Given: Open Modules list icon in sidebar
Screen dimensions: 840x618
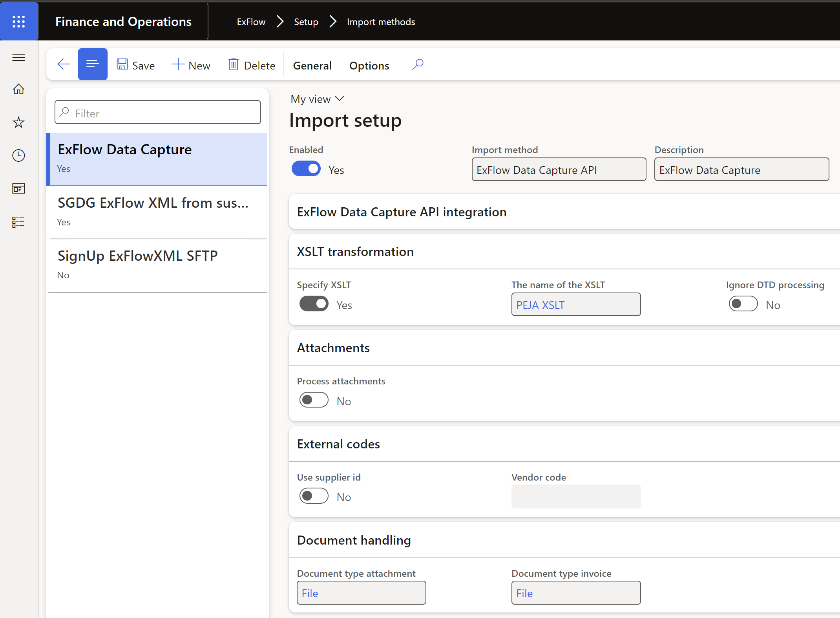Looking at the screenshot, I should (x=18, y=222).
